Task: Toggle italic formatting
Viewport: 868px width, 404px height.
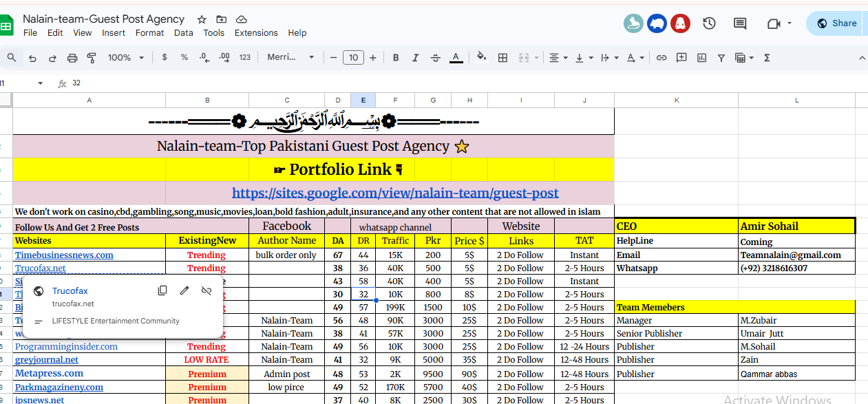Action: pos(415,58)
